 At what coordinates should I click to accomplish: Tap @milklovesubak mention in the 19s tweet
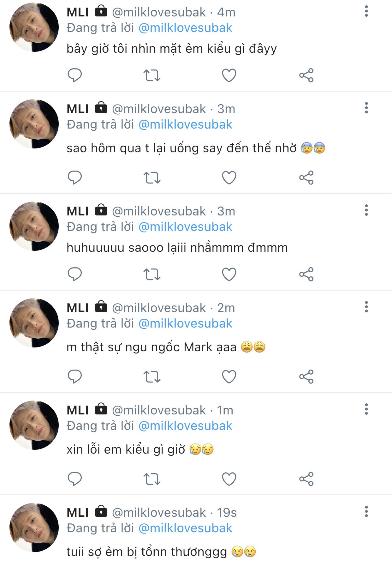click(x=185, y=528)
